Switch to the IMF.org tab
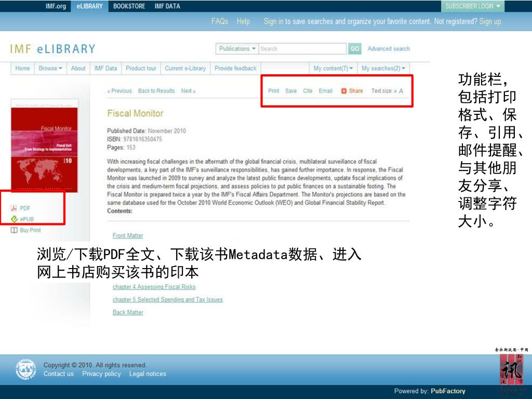This screenshot has width=532, height=399. tap(56, 6)
